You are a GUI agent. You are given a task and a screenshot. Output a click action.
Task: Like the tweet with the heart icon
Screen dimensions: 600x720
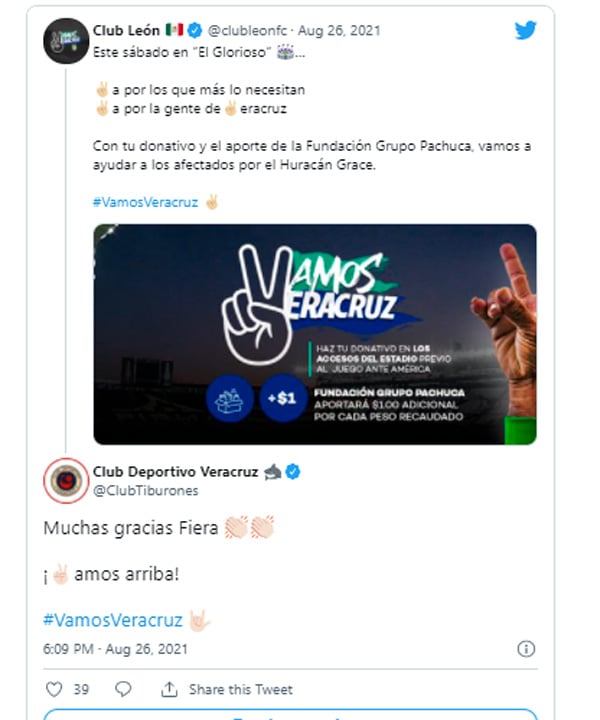[x=55, y=689]
